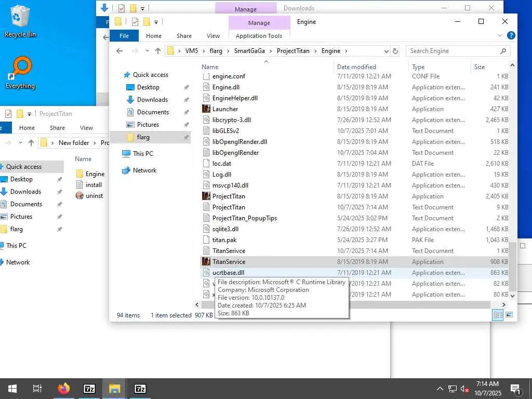Select install file in ProjectTitan window

pos(89,185)
